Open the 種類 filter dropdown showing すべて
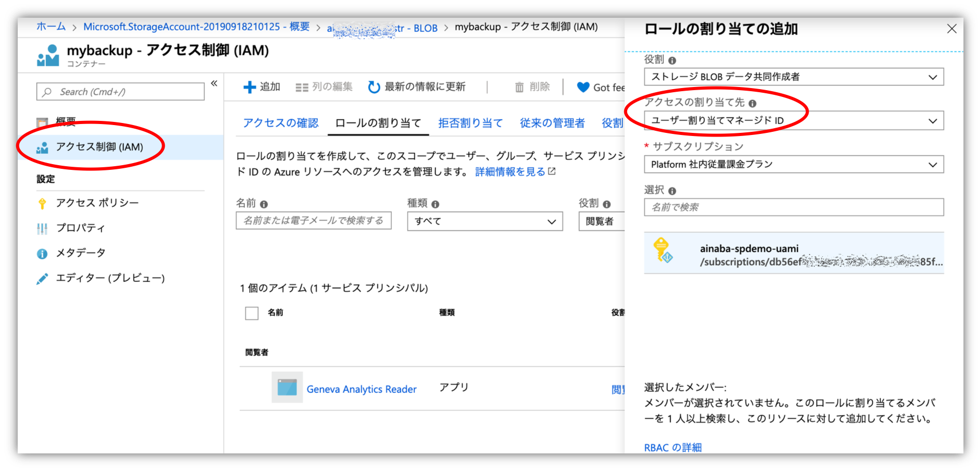Screen dimensions: 980x470 click(485, 221)
